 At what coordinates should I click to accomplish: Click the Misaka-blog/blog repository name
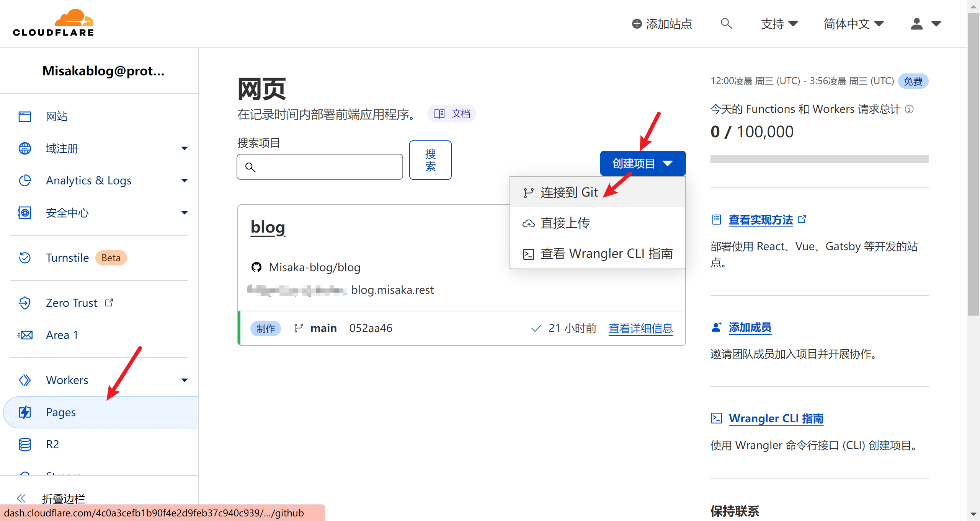click(315, 267)
